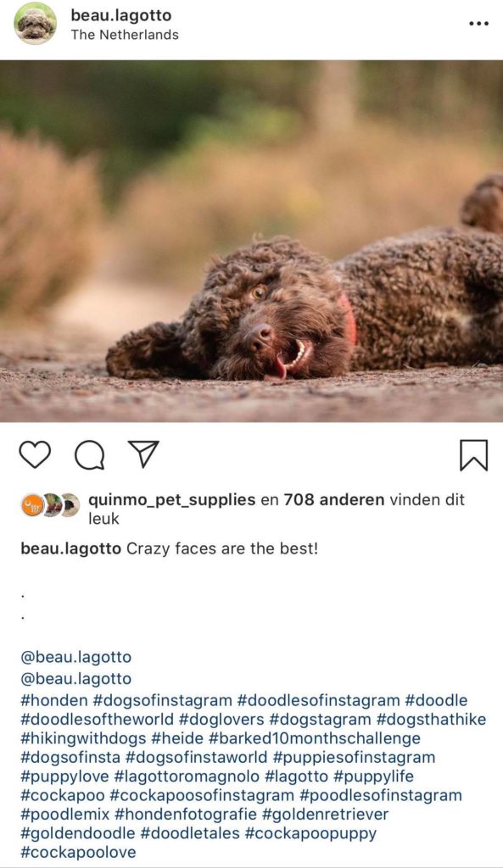
Task: Open beau.lagotto profile picture avatar
Action: [x=36, y=24]
